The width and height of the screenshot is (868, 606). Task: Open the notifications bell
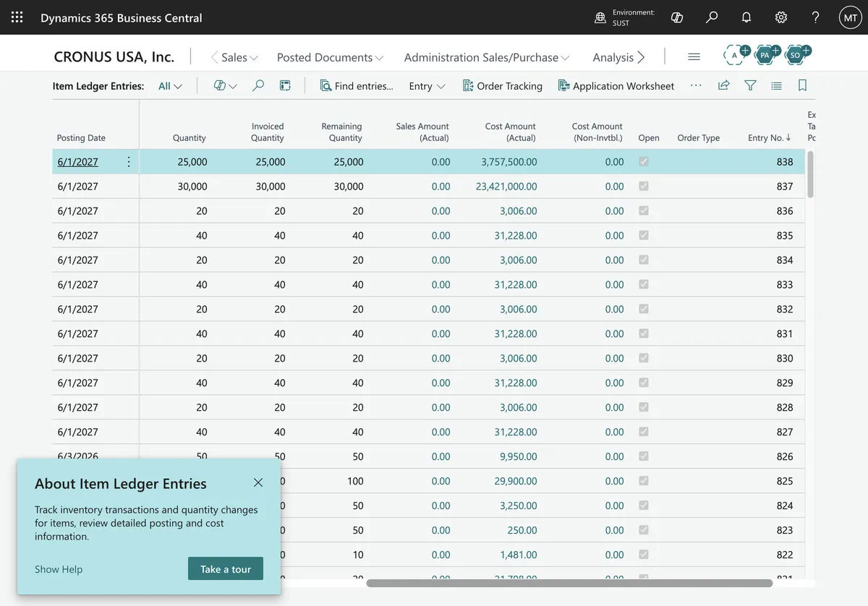746,17
